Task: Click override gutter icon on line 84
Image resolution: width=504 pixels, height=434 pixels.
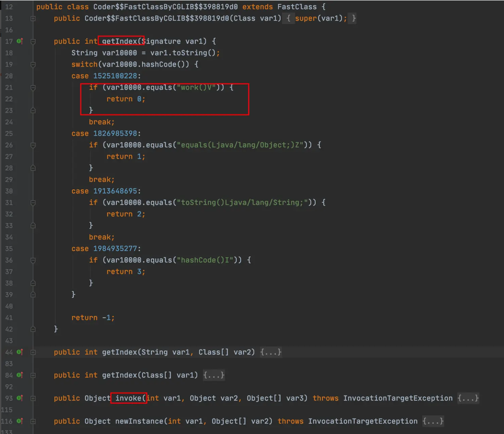Action: 20,375
